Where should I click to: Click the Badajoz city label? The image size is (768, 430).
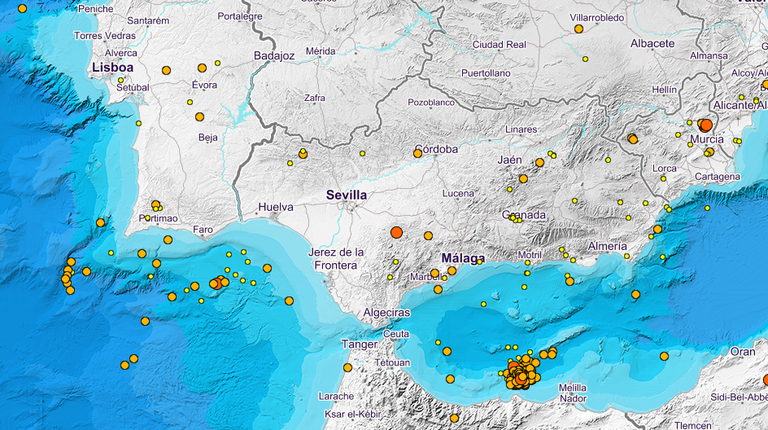(274, 56)
